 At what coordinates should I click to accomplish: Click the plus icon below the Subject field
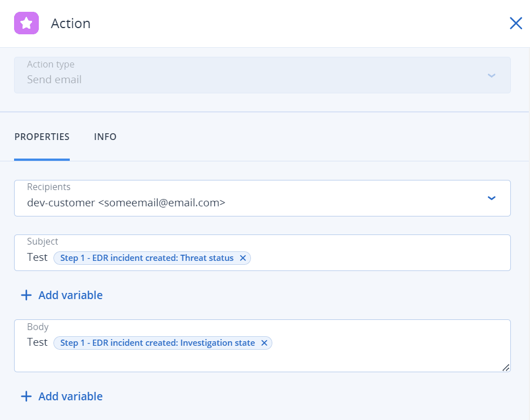click(x=26, y=295)
